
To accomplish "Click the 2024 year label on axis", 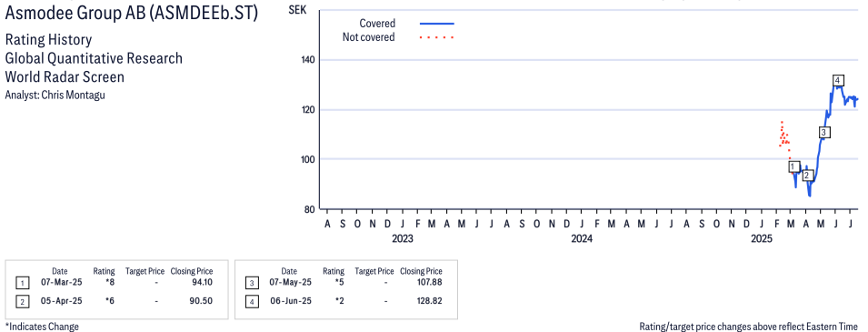I will pos(582,239).
